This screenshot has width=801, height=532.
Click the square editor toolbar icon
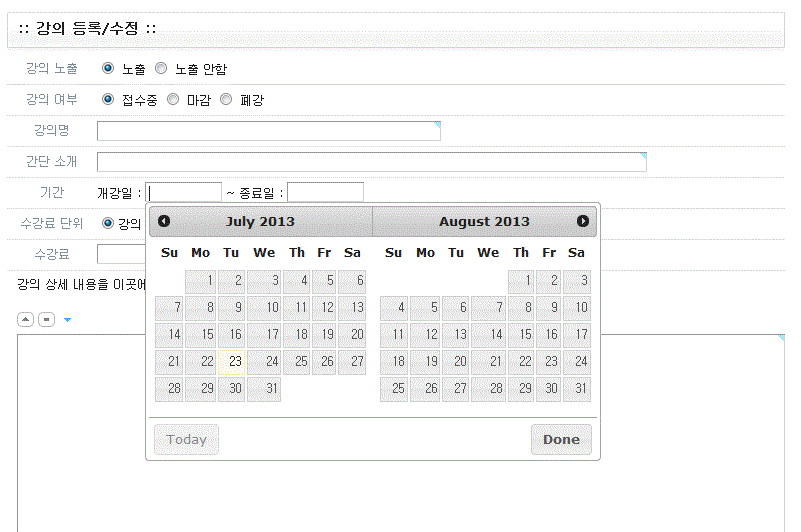46,320
